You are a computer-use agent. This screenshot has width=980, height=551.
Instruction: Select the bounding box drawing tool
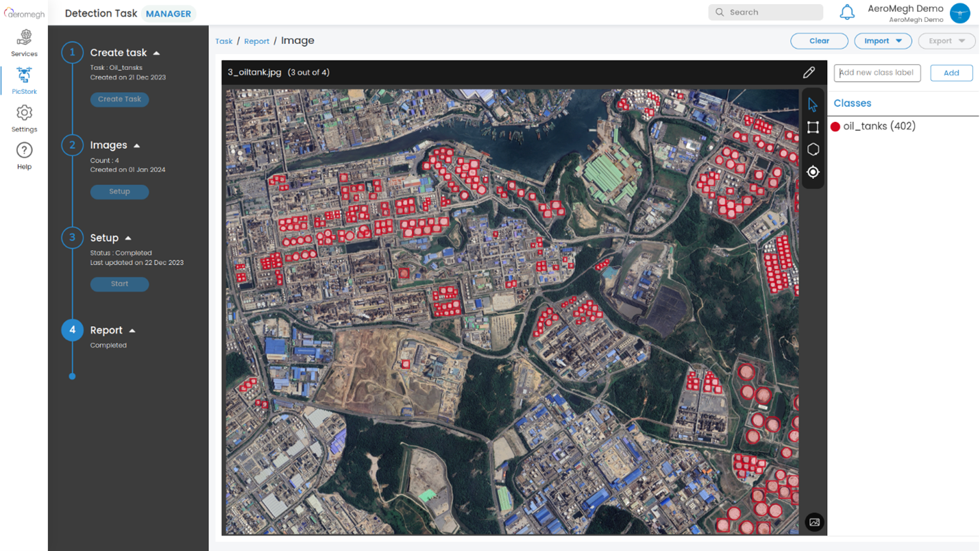pos(813,127)
